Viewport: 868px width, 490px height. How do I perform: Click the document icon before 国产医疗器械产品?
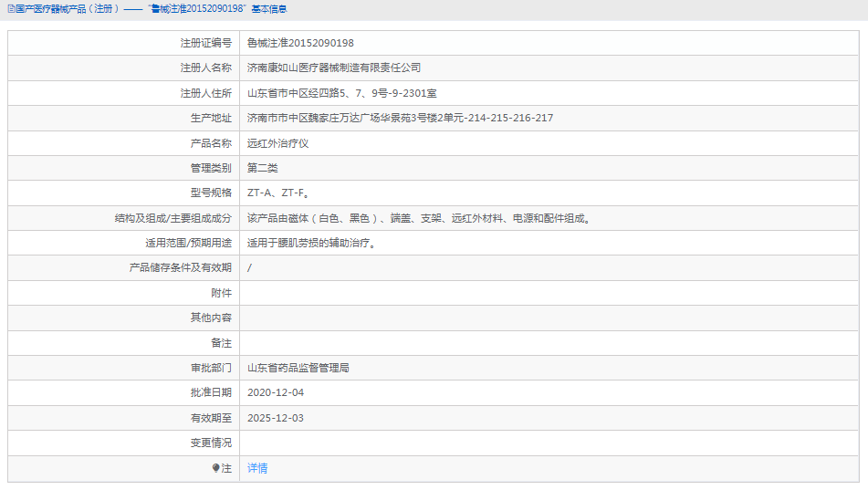[11, 9]
